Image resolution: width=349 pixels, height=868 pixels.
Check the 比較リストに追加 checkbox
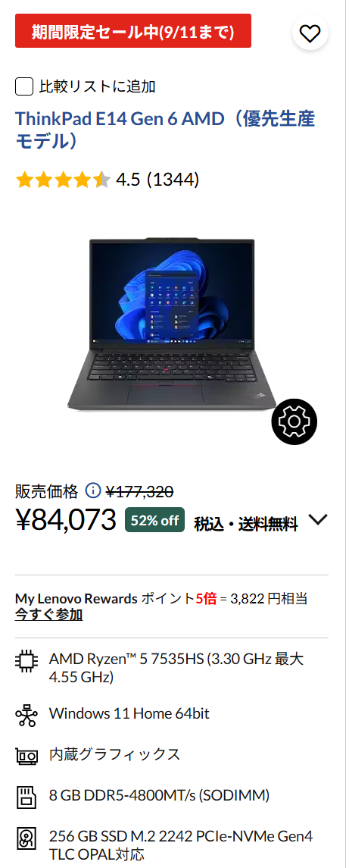23,87
